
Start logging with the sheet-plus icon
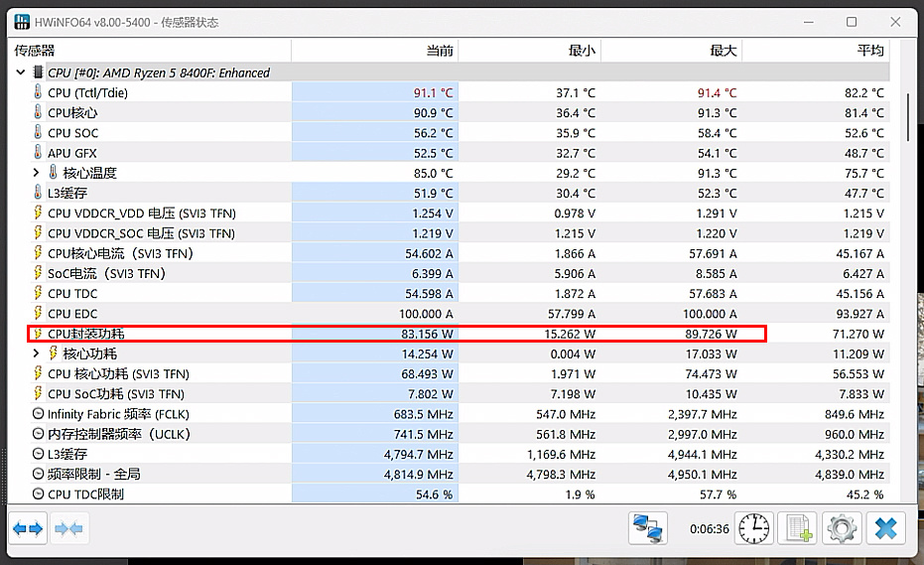click(x=799, y=528)
